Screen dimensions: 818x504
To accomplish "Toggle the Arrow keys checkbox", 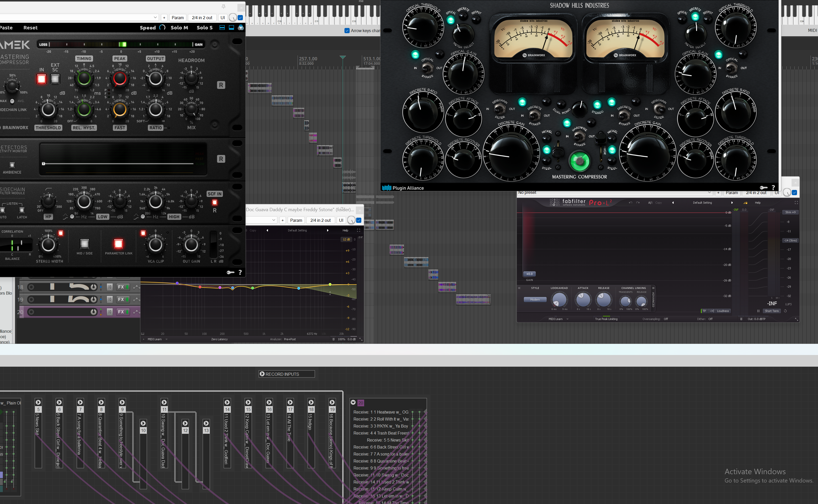I will click(x=347, y=31).
